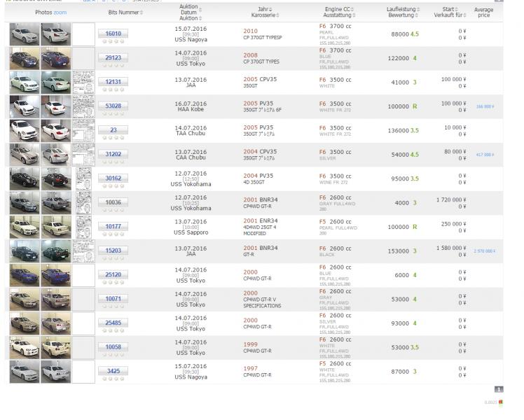Image resolution: width=524 pixels, height=420 pixels.
Task: Click the Photos zoom link
Action: pyautogui.click(x=60, y=13)
